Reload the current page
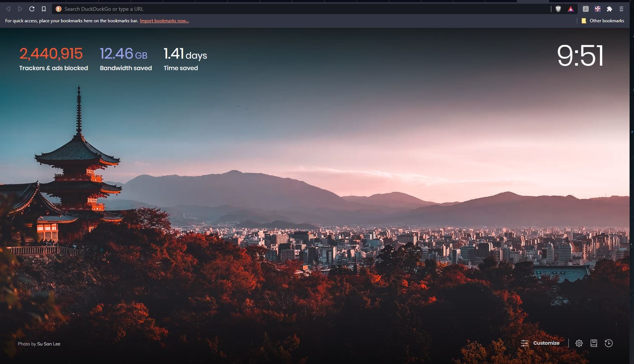This screenshot has height=364, width=634. tap(32, 9)
